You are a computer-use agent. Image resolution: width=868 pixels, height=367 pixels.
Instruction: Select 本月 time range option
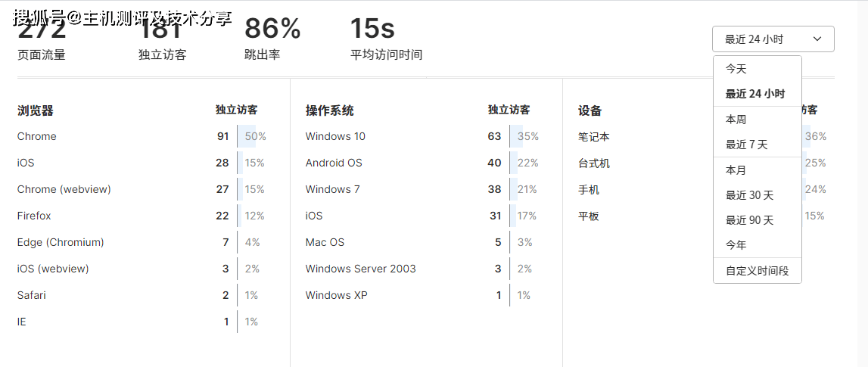click(736, 170)
